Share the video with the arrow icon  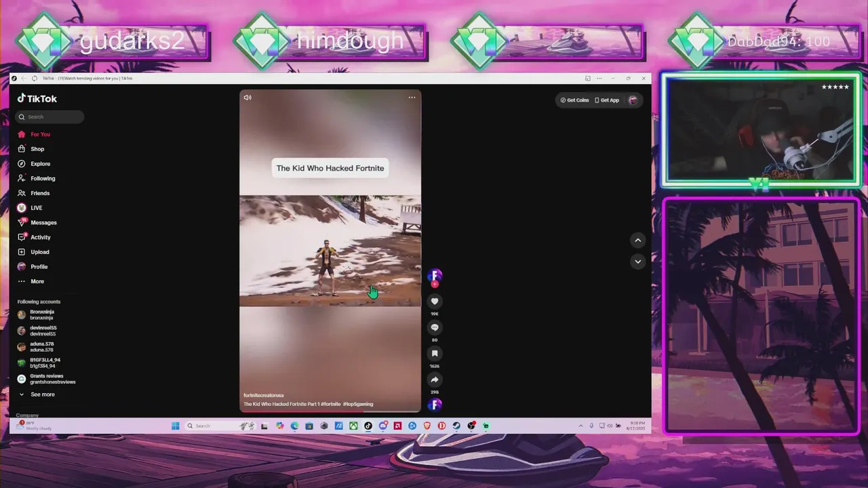(x=435, y=380)
